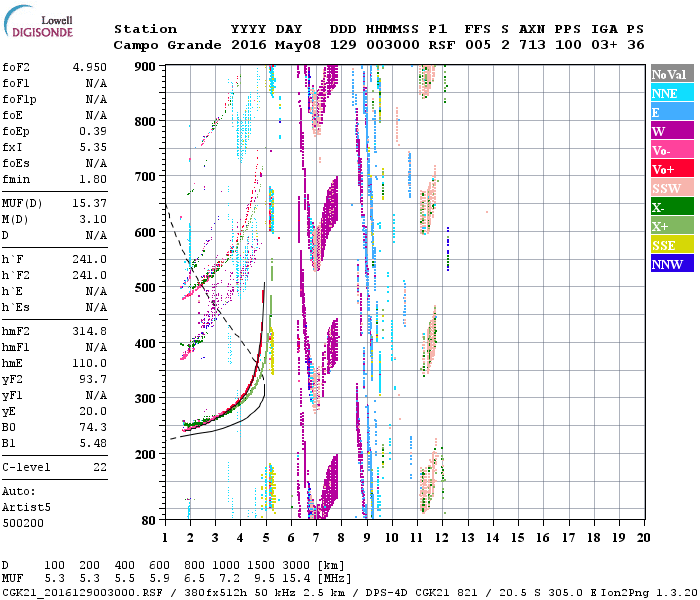Select the SSW salmon legend swatch
700x600 pixels.
[x=672, y=188]
